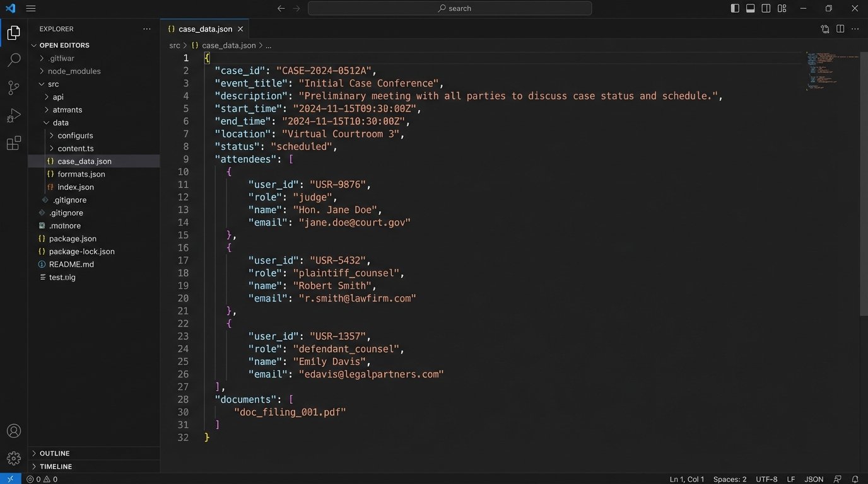
Task: Toggle the secondary side bar layout button
Action: click(766, 8)
